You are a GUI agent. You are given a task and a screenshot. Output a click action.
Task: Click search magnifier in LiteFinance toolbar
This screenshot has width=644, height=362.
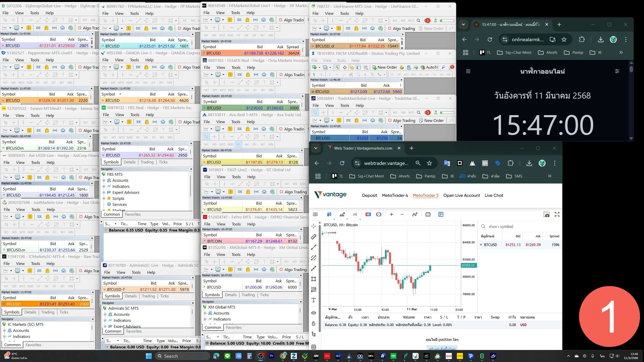click(x=419, y=21)
